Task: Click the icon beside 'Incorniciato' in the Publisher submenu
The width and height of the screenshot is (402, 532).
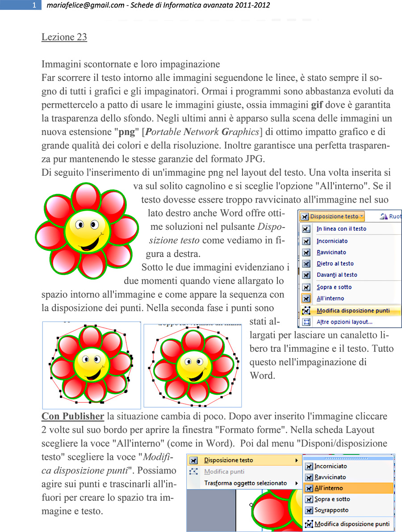Action: [309, 467]
